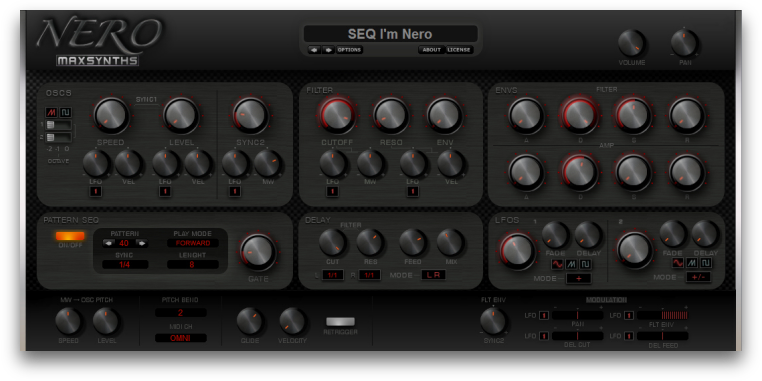Click oscillator 1 octave slider
This screenshot has height=381, width=762.
(59, 125)
